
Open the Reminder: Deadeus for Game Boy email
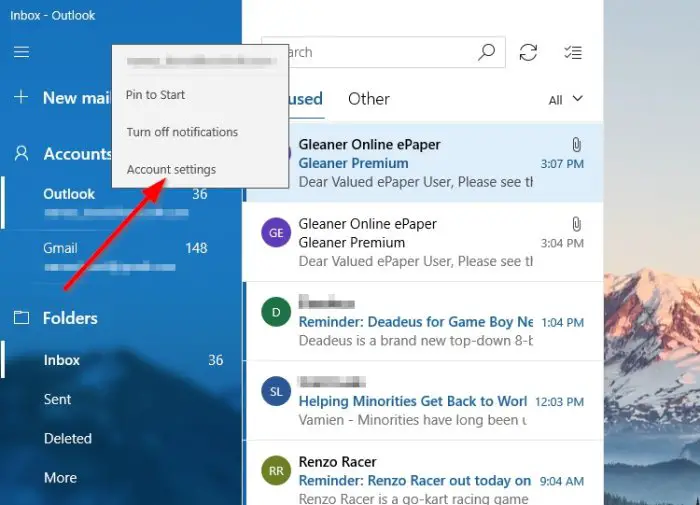pyautogui.click(x=424, y=321)
